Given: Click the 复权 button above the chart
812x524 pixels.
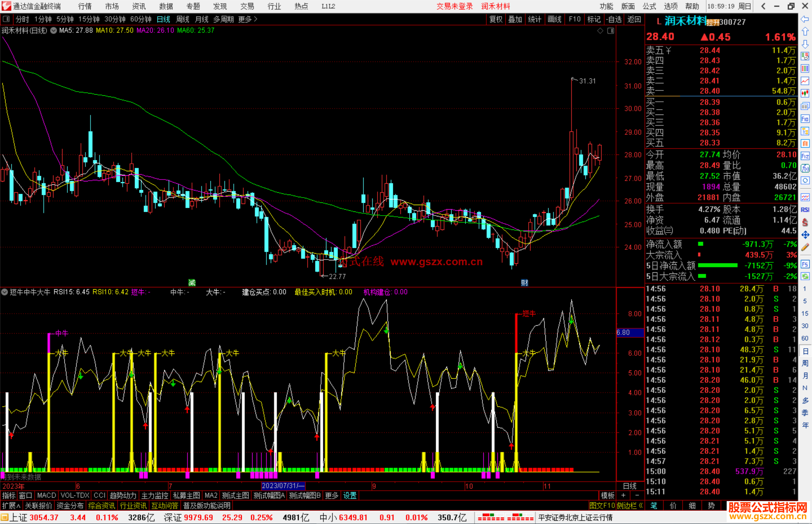Looking at the screenshot, I should pyautogui.click(x=495, y=19).
